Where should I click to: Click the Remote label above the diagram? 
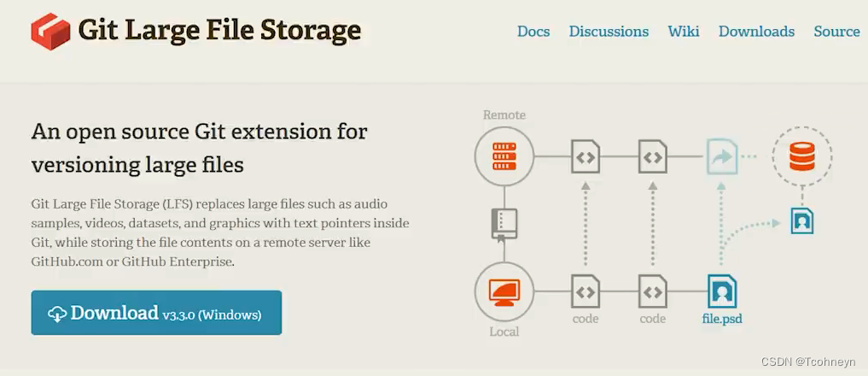pos(504,115)
